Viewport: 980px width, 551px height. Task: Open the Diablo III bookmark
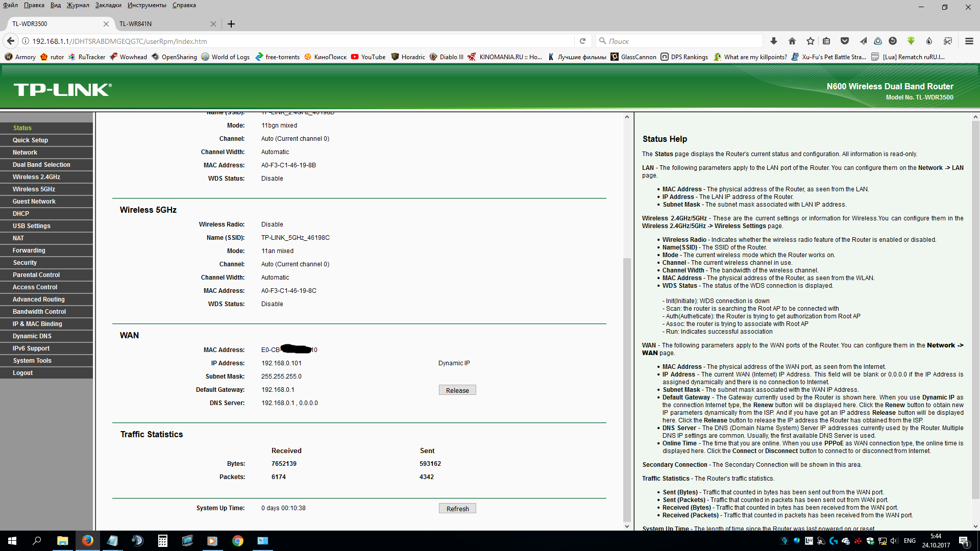coord(447,57)
